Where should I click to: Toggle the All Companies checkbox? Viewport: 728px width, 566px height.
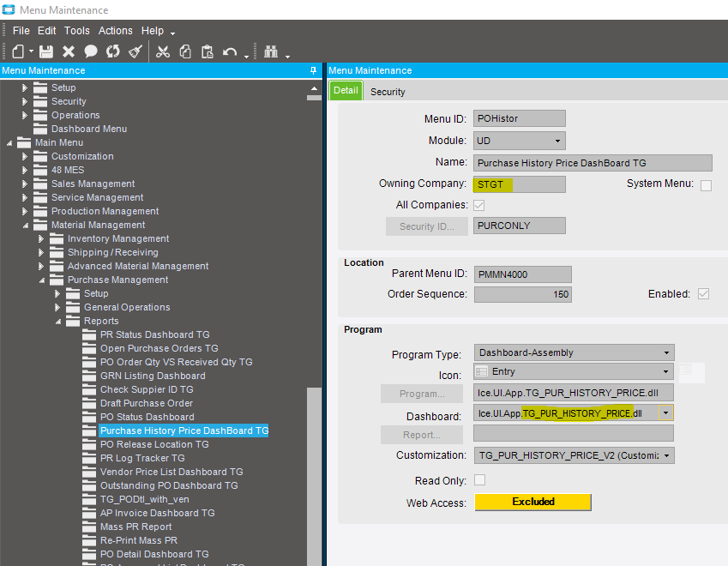(x=479, y=206)
